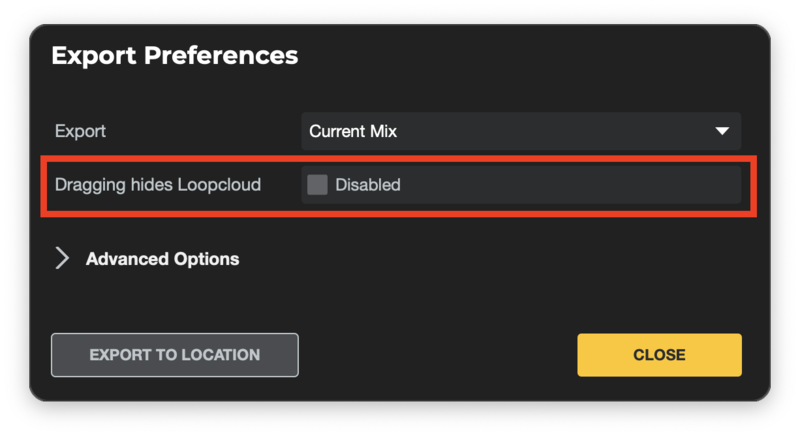Viewport: 800px width, 436px height.
Task: Open the Export dropdown menu
Action: 520,132
